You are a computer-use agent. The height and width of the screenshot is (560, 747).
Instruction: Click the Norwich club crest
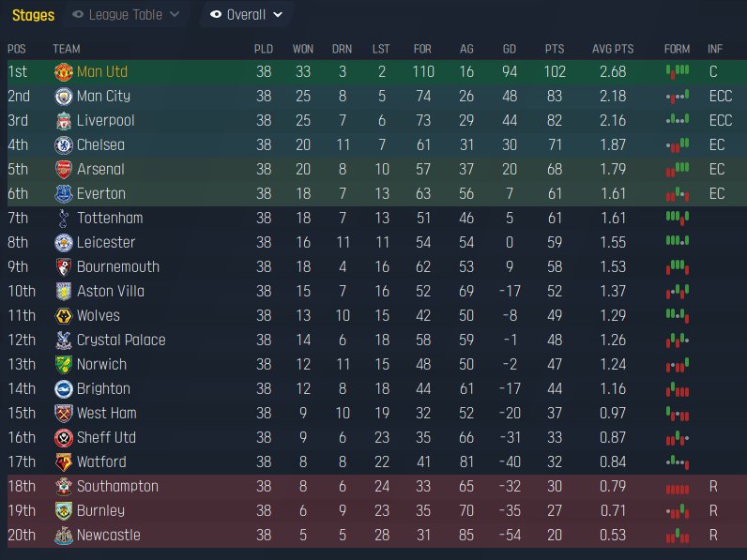63,365
